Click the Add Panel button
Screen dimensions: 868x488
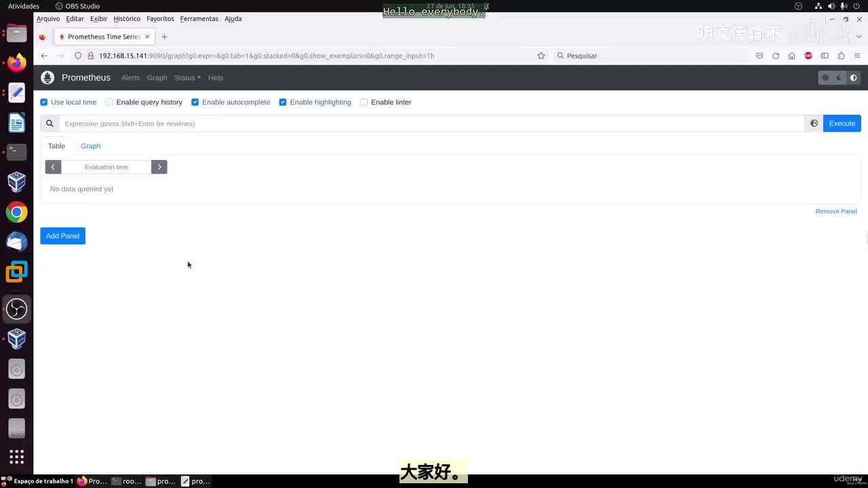(x=62, y=236)
